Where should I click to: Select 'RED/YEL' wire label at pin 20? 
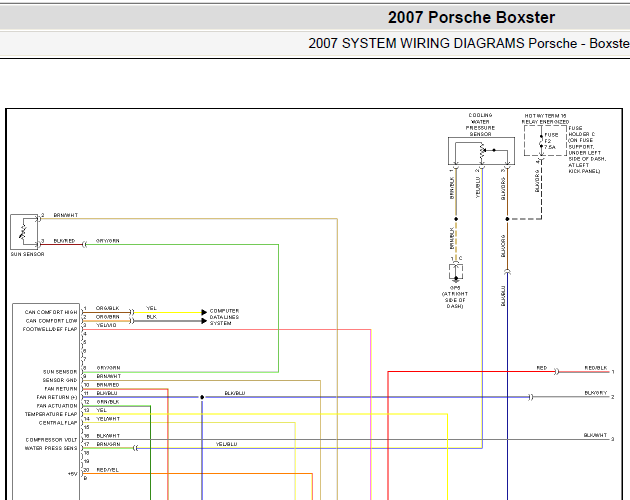(107, 470)
